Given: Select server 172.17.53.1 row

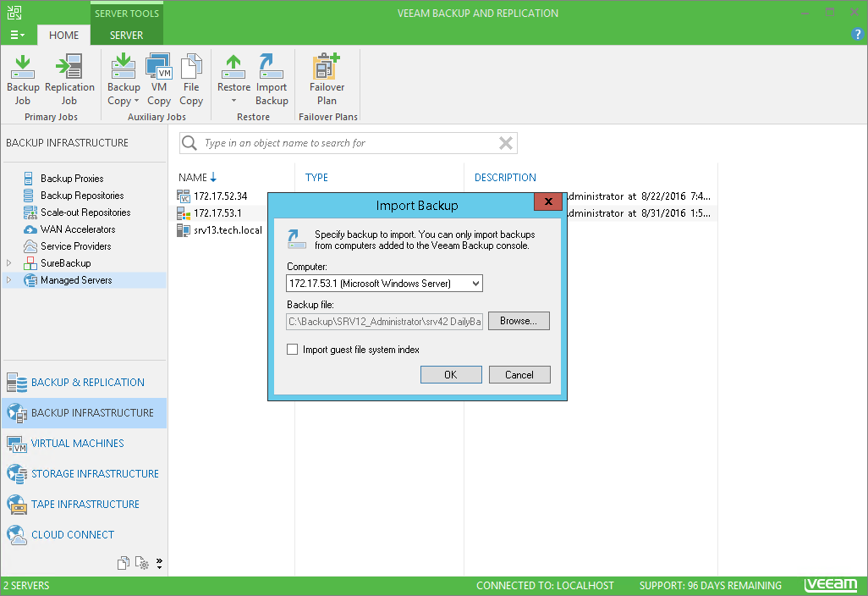Looking at the screenshot, I should coord(217,213).
